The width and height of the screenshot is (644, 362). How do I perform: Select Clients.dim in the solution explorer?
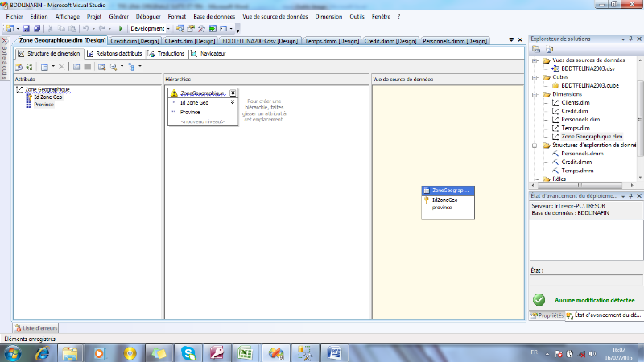pos(575,102)
